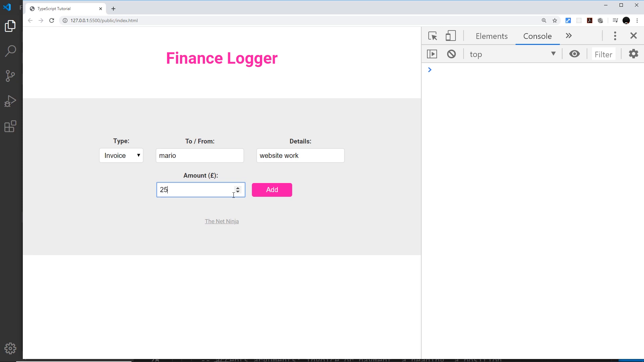
Task: Follow The Net Ninja link
Action: [222, 221]
